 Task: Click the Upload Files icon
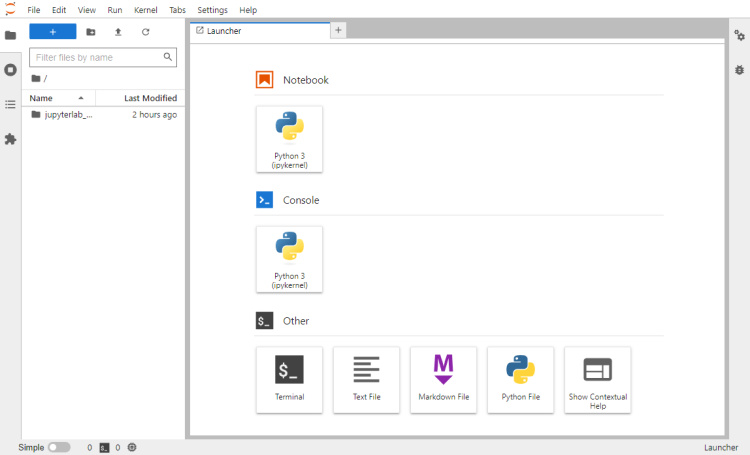(118, 32)
